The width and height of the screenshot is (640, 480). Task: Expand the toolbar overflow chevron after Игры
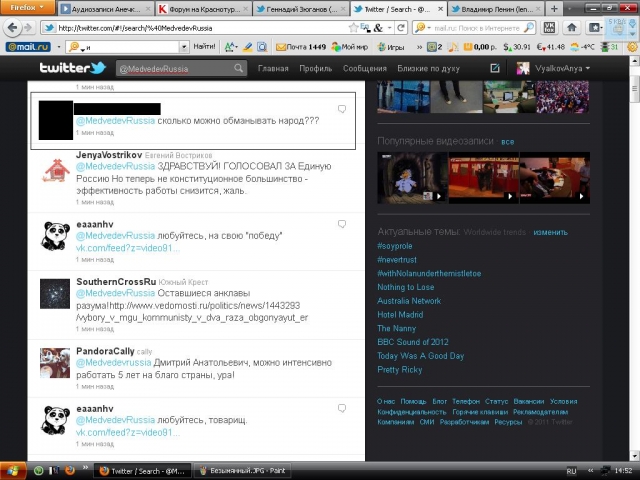(x=419, y=47)
